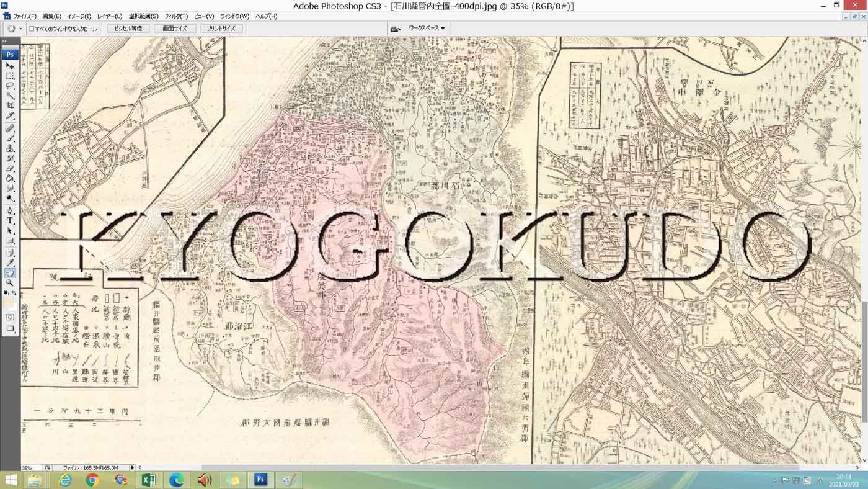Click the speaker icon on the taskbar

(205, 480)
